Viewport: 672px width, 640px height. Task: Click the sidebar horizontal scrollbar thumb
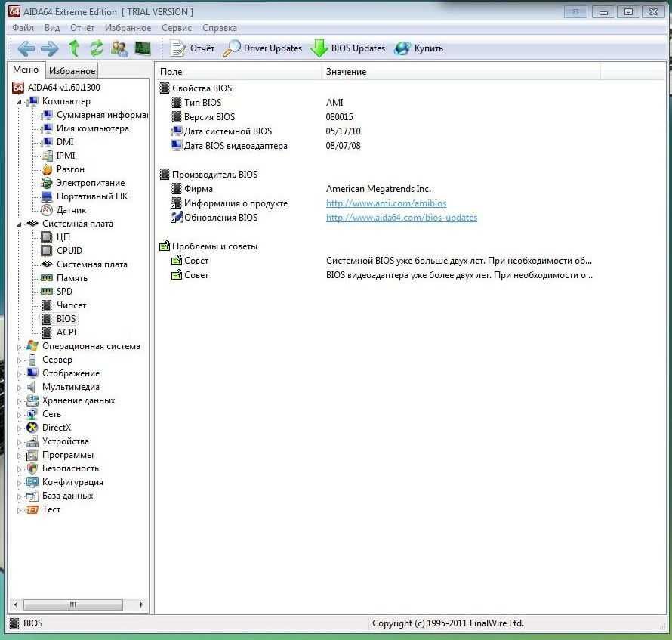[x=72, y=604]
